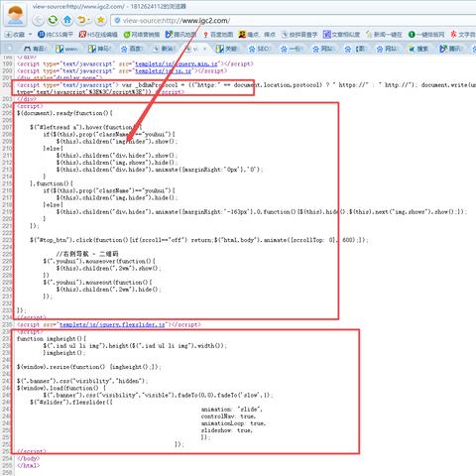Click the animationLoop: true option text

point(233,423)
